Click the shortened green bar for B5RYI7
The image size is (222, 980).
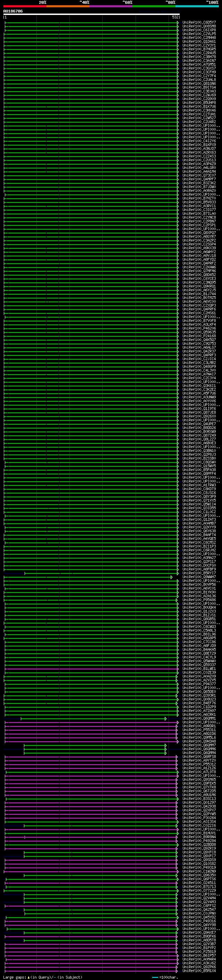coord(101,573)
